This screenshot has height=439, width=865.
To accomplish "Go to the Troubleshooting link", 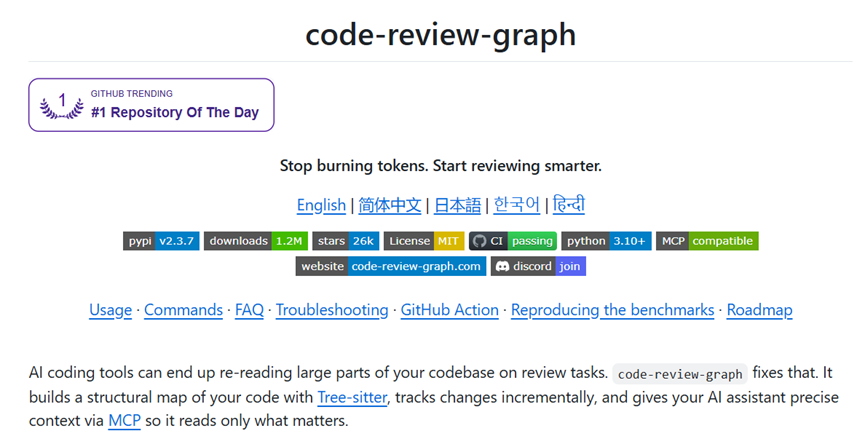I will (332, 310).
